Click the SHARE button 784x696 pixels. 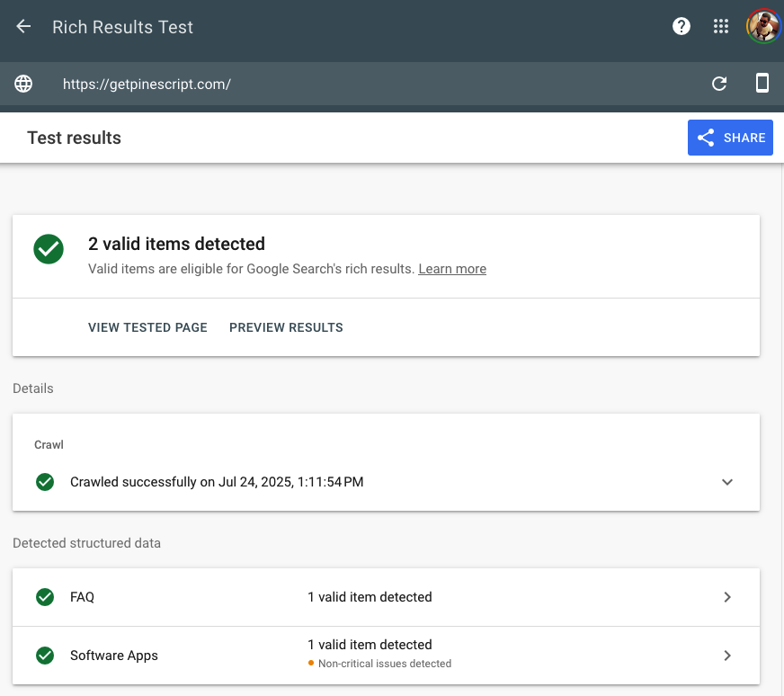point(730,138)
